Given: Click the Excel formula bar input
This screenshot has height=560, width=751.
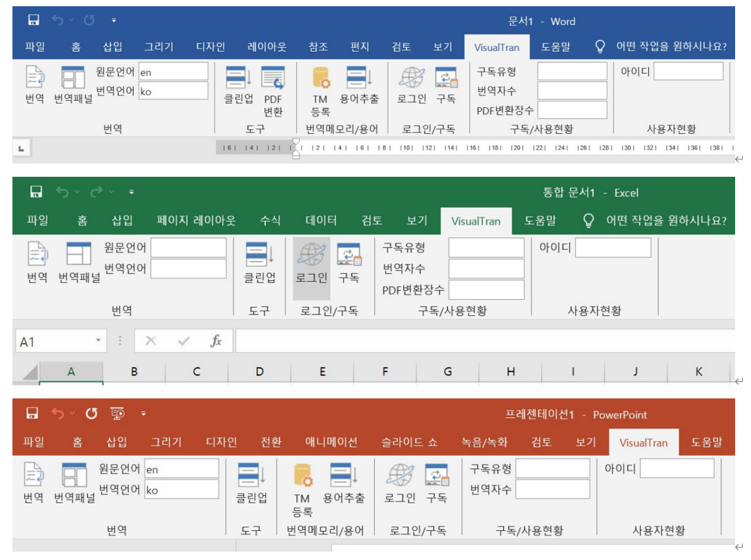Looking at the screenshot, I should point(485,340).
